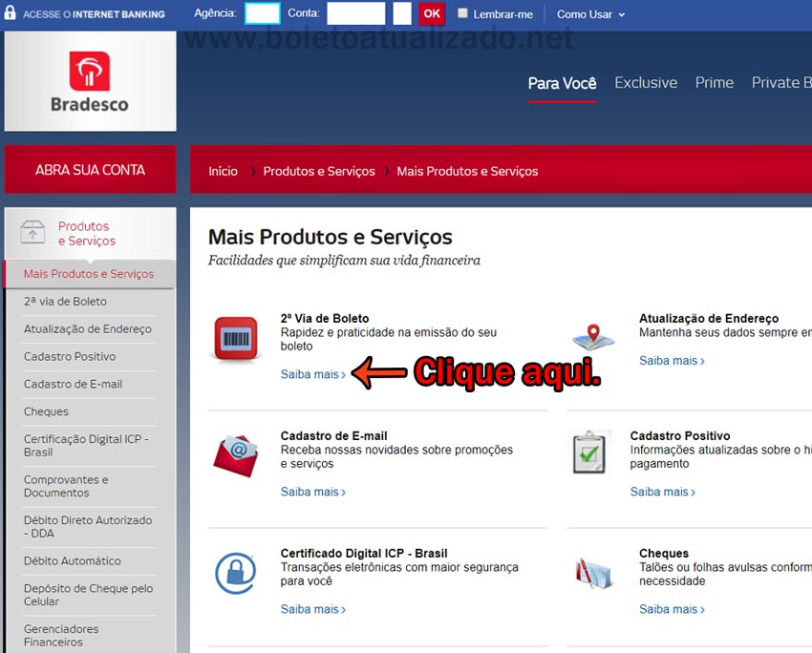
Task: Click the padlock icon for Certificado Digital ICP
Action: (235, 573)
